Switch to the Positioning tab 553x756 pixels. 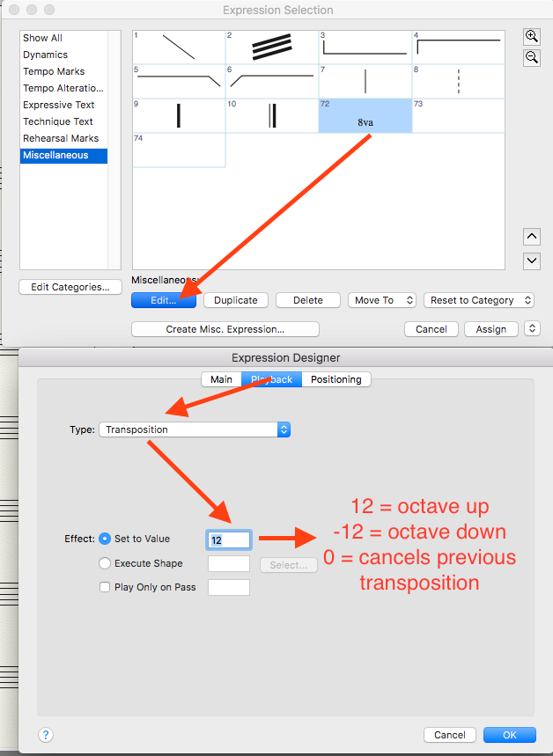pyautogui.click(x=335, y=379)
